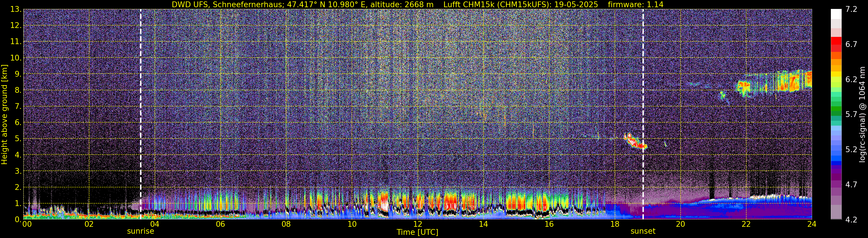Click the "firmware: 1.14" text
The width and height of the screenshot is (868, 238).
click(x=636, y=4)
